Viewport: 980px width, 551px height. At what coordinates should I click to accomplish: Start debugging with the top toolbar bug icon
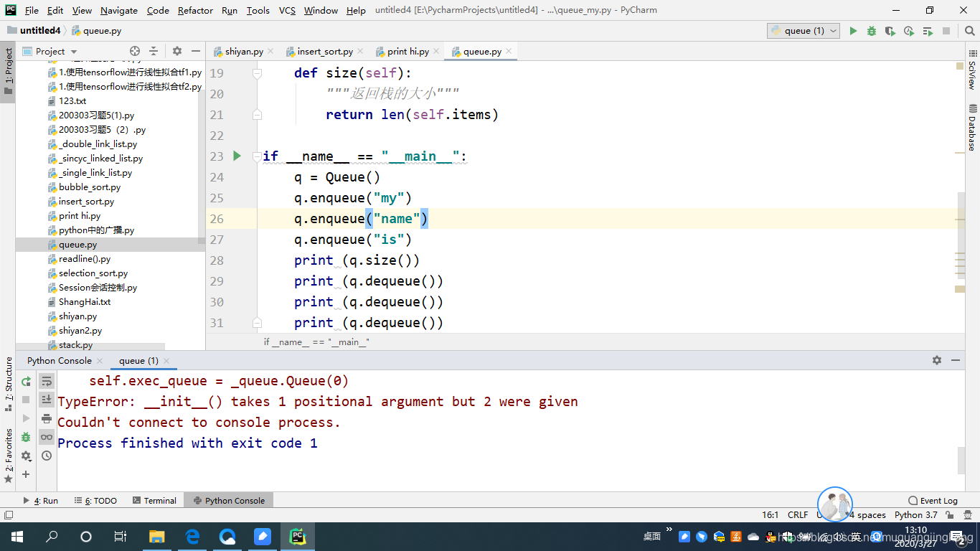[872, 31]
